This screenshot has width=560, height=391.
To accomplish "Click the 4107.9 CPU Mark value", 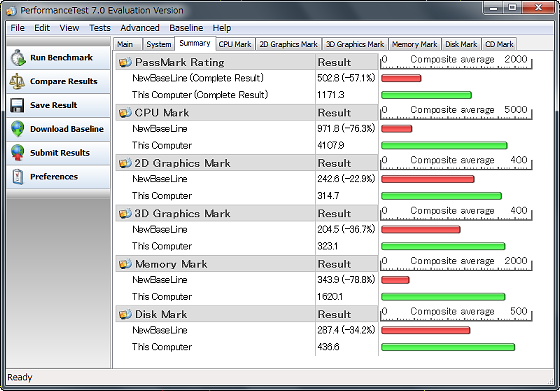I will (x=331, y=145).
